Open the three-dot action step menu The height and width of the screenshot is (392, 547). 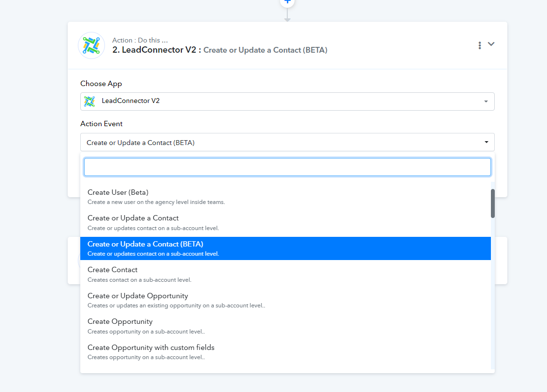coord(480,45)
